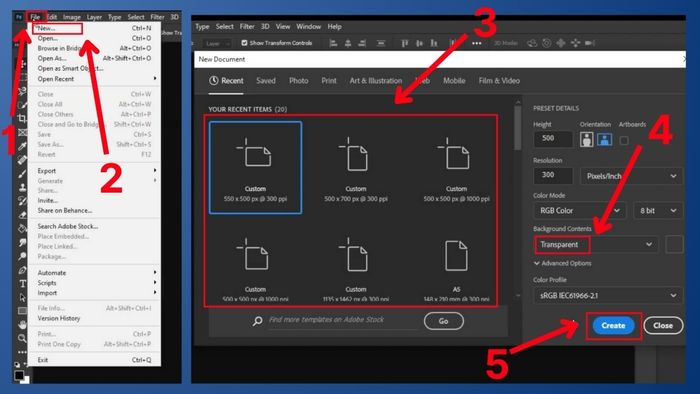Click the Go button for Adobe Stock search
This screenshot has width=700, height=394.
(443, 321)
